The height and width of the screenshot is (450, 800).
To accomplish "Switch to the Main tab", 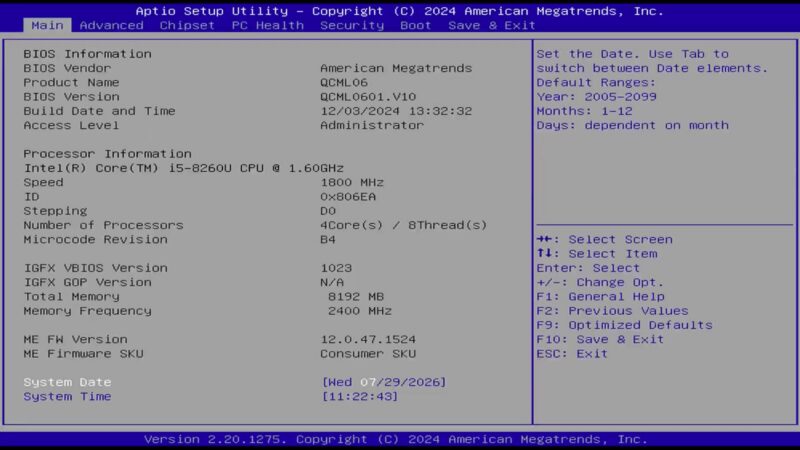I will [x=47, y=26].
